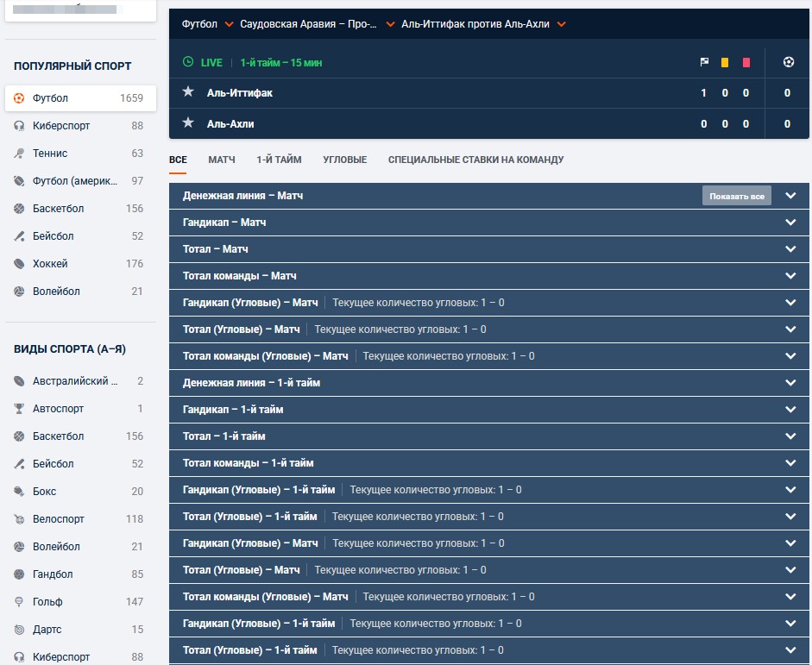Toggle favorite star for Аль-Иттифак
This screenshot has width=812, height=665.
(x=188, y=92)
